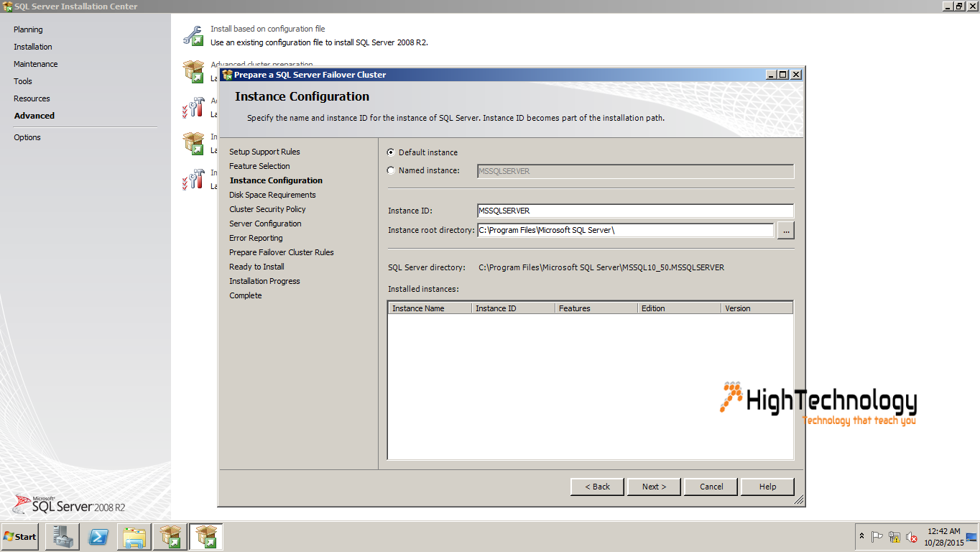Screen dimensions: 980x552
Task: Click Disk Space Requirements step
Action: tap(272, 195)
